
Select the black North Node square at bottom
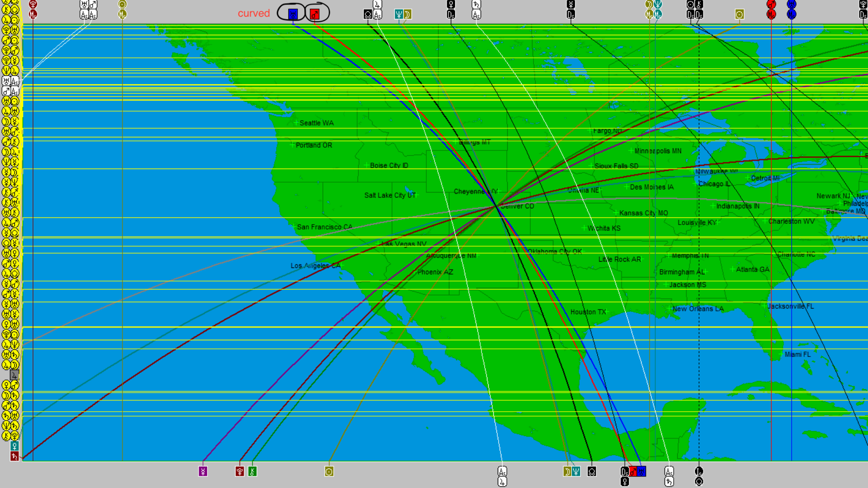click(591, 471)
